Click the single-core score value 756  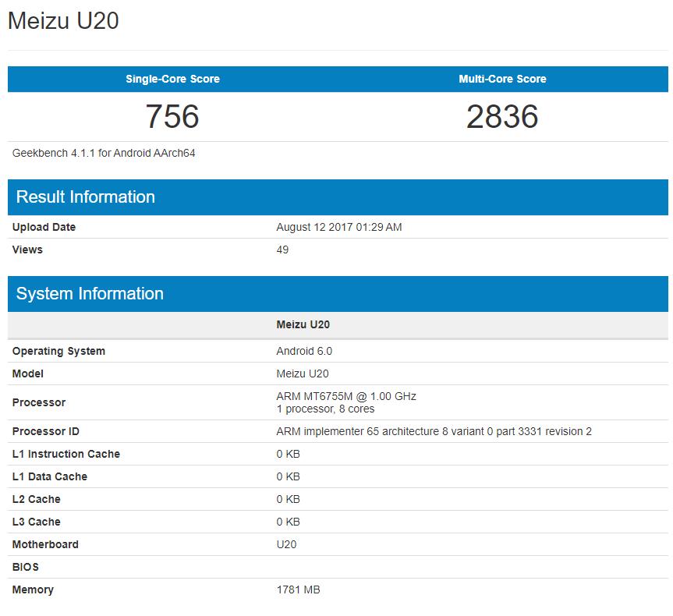[172, 117]
